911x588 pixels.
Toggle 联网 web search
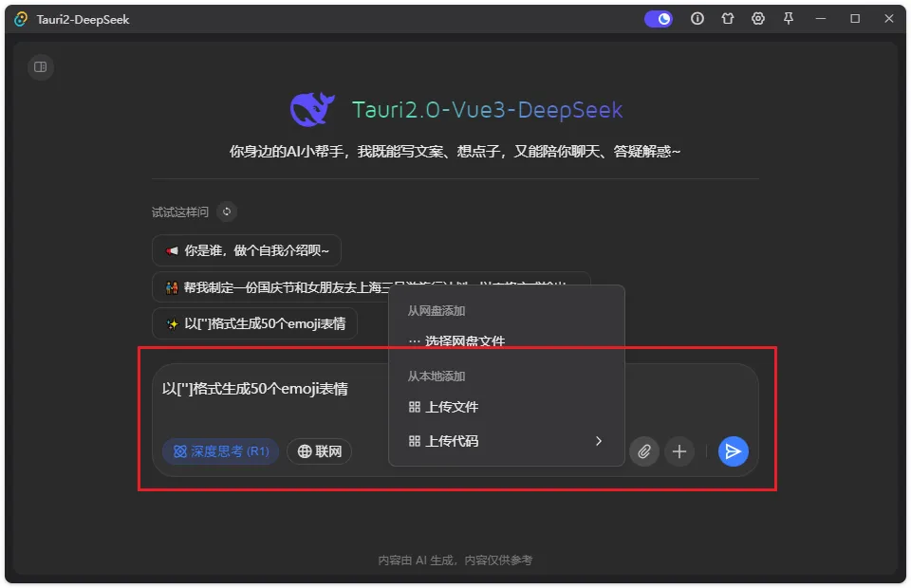point(320,451)
